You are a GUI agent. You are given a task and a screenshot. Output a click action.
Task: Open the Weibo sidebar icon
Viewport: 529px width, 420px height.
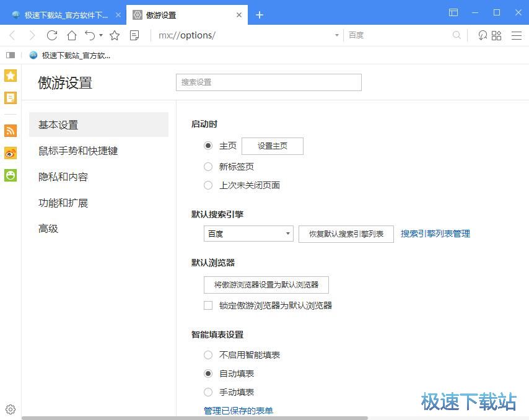point(11,153)
